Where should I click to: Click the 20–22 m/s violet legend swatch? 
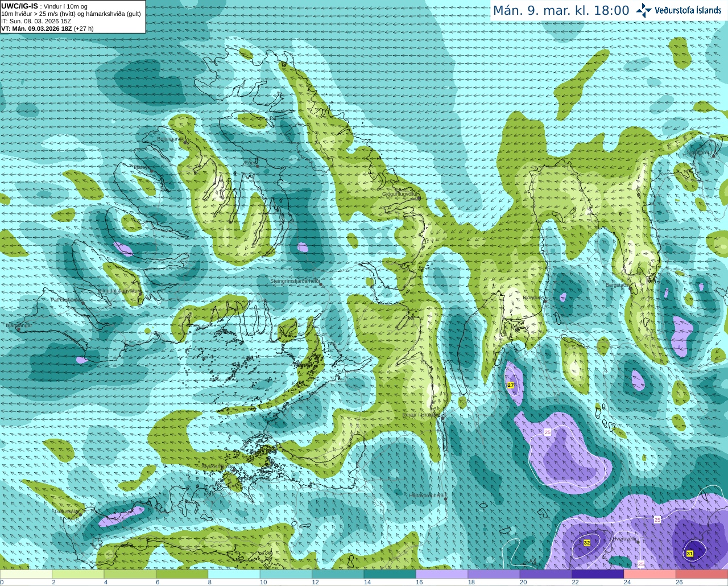click(547, 574)
